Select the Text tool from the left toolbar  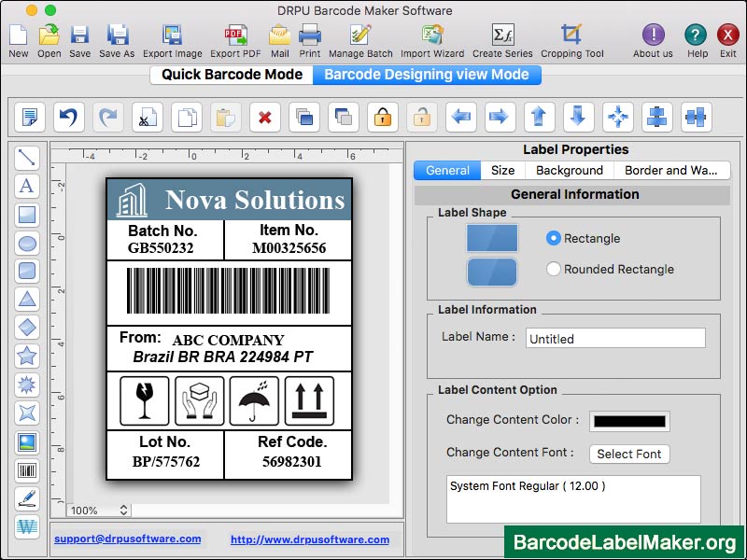pos(27,185)
